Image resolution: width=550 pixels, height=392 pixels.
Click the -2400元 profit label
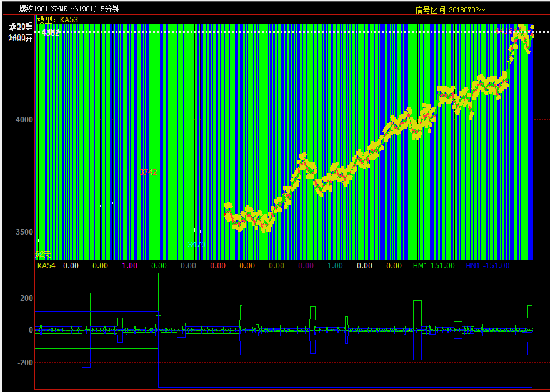[20, 38]
